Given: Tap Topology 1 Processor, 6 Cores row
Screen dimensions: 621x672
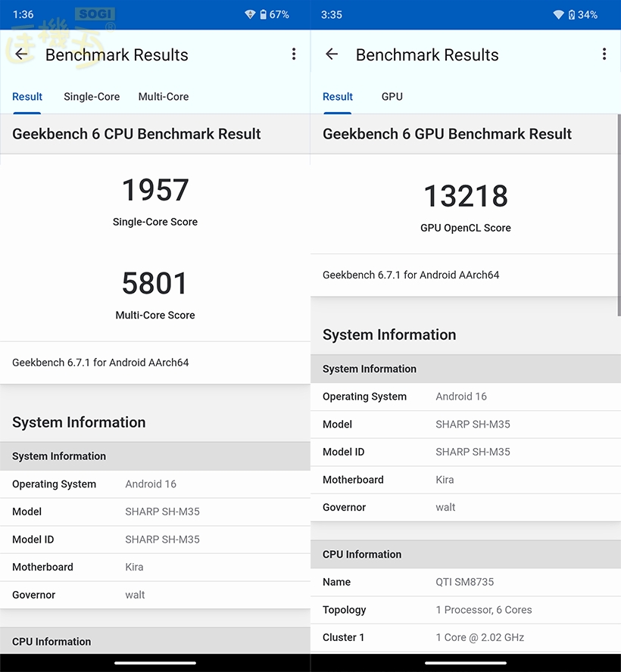Looking at the screenshot, I should point(466,610).
